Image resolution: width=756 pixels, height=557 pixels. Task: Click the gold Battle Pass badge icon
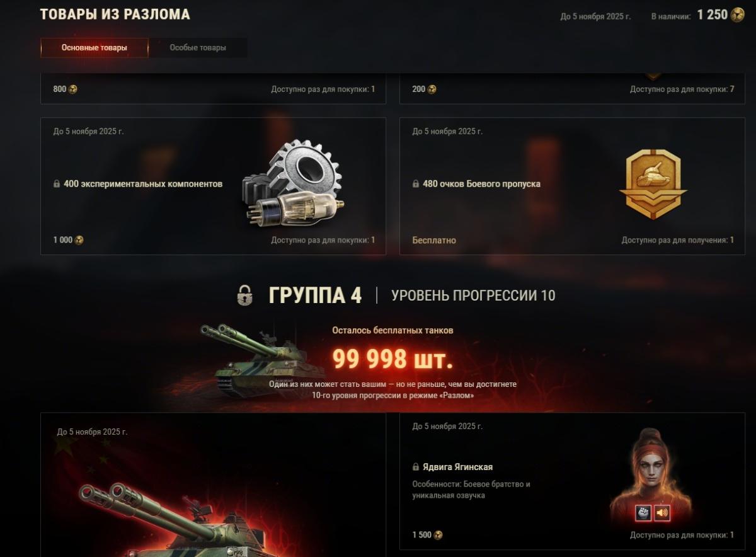pos(653,185)
